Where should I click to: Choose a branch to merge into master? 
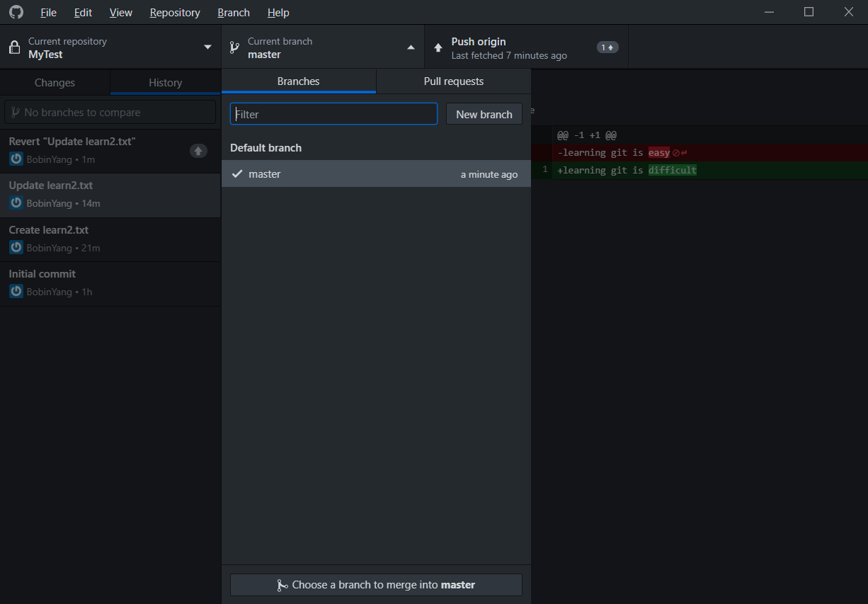[x=376, y=585]
